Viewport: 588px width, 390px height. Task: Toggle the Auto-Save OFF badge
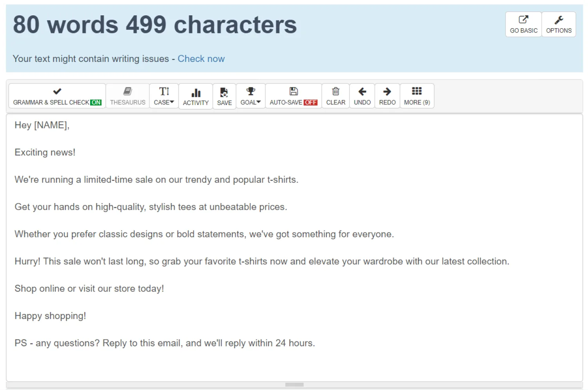(x=310, y=102)
